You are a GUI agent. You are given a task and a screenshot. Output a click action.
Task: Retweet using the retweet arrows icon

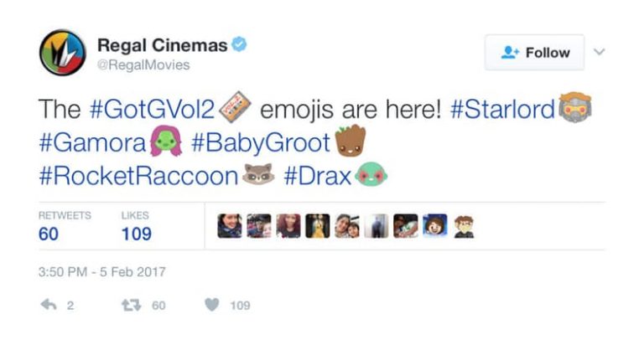(132, 305)
